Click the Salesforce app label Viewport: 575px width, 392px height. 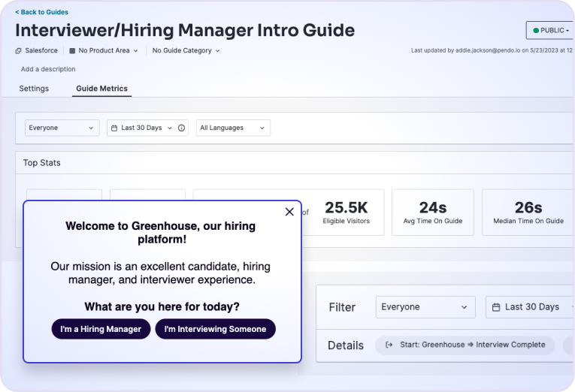pyautogui.click(x=41, y=50)
